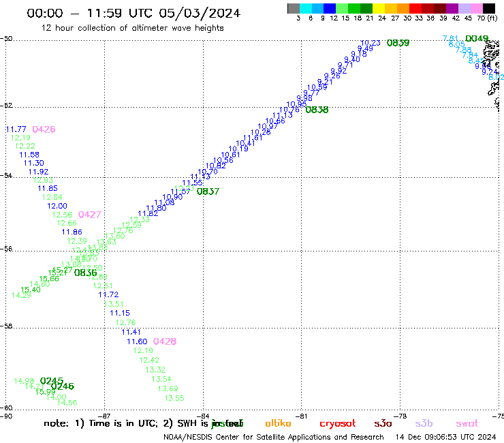Click the wave height value 13.69
504x443 pixels.
coord(168,388)
